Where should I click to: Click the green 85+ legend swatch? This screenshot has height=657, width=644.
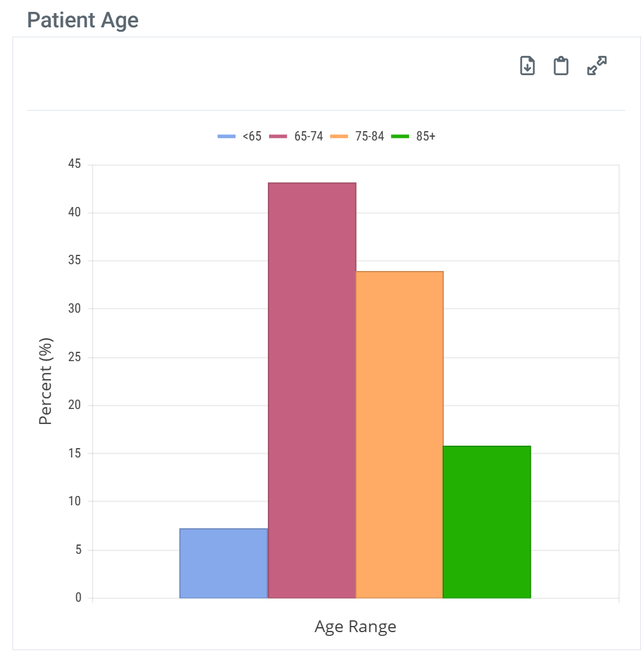click(400, 137)
